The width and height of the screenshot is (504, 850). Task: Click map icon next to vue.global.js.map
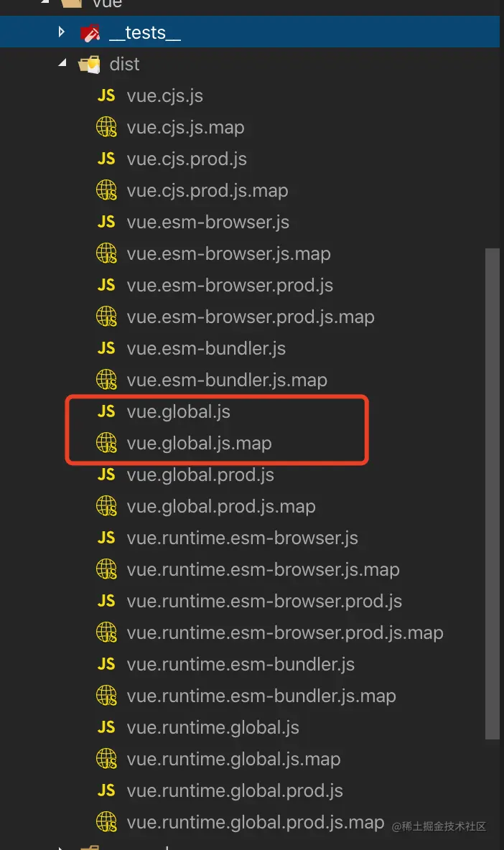[106, 443]
